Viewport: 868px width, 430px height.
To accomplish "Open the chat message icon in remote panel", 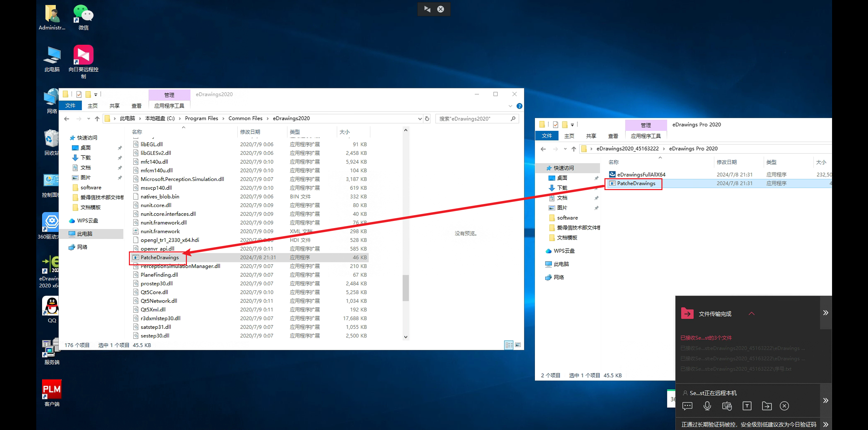I will (687, 406).
